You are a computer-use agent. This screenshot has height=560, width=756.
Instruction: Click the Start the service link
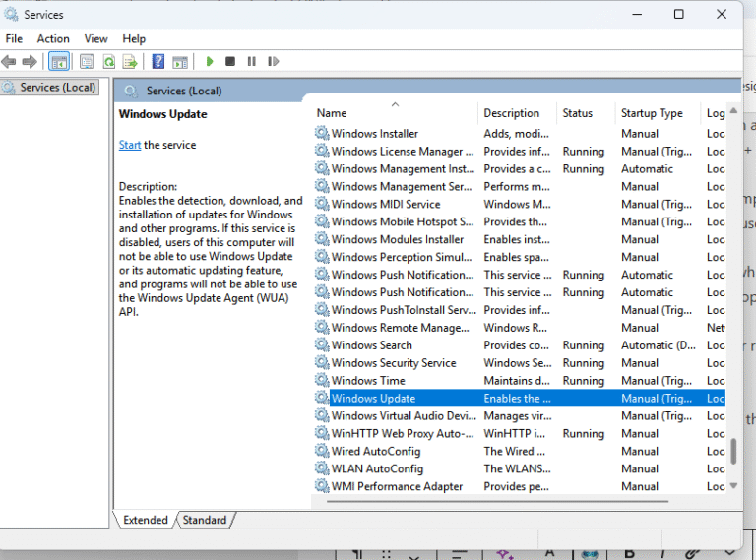(130, 145)
